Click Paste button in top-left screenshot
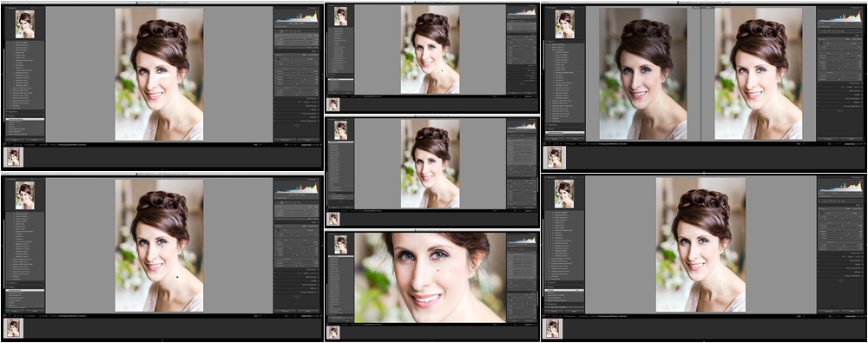This screenshot has width=868, height=343. [x=35, y=140]
